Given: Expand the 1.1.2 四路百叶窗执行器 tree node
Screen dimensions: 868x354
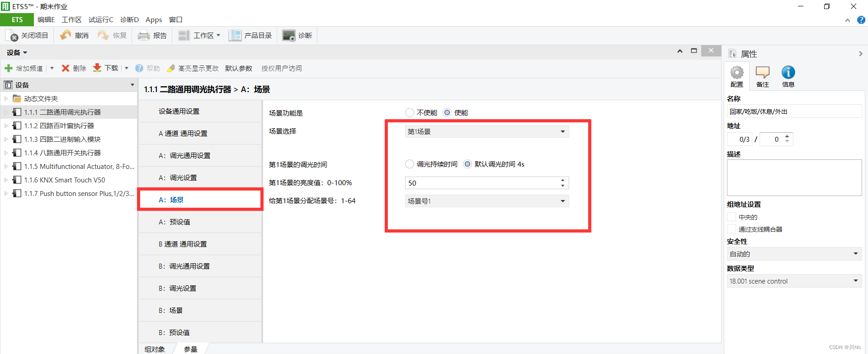Looking at the screenshot, I should click(x=6, y=126).
